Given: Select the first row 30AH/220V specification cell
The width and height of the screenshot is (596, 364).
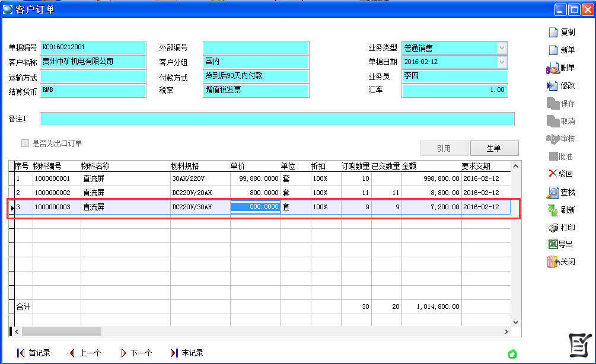Looking at the screenshot, I should [199, 178].
